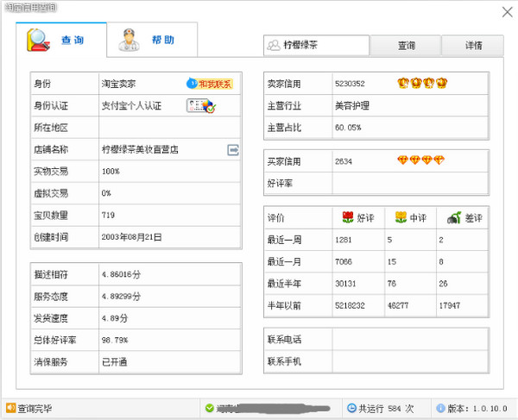Click the seller credit gold crown icons
The height and width of the screenshot is (420, 518).
[x=422, y=84]
